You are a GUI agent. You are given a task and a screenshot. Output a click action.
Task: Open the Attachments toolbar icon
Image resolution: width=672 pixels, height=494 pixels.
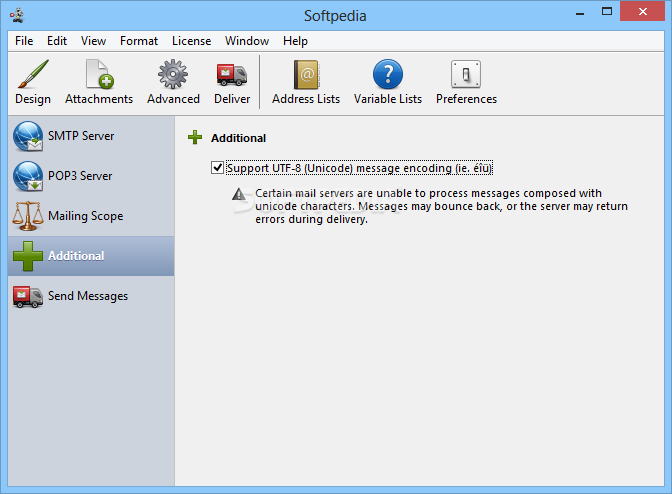tap(99, 82)
